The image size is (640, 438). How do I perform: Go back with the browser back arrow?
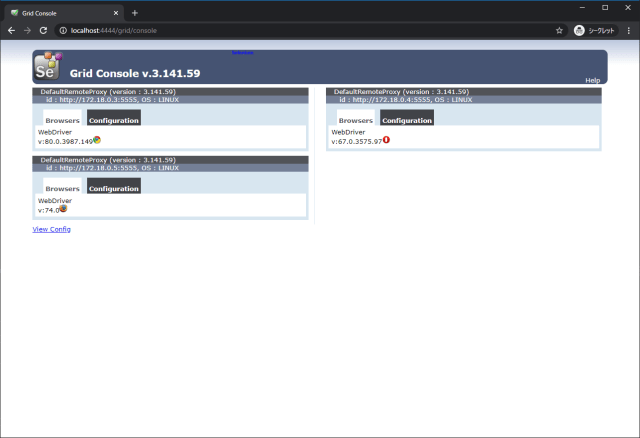11,31
